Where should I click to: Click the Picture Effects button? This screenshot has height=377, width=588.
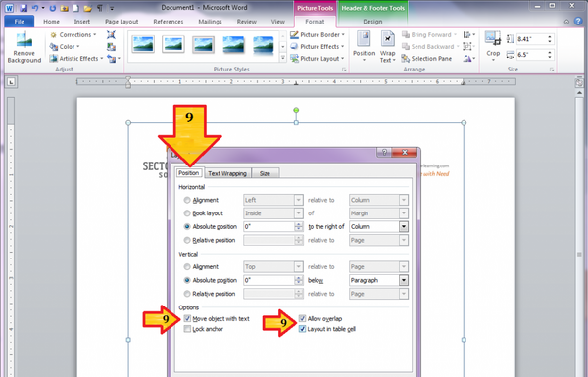[x=318, y=47]
